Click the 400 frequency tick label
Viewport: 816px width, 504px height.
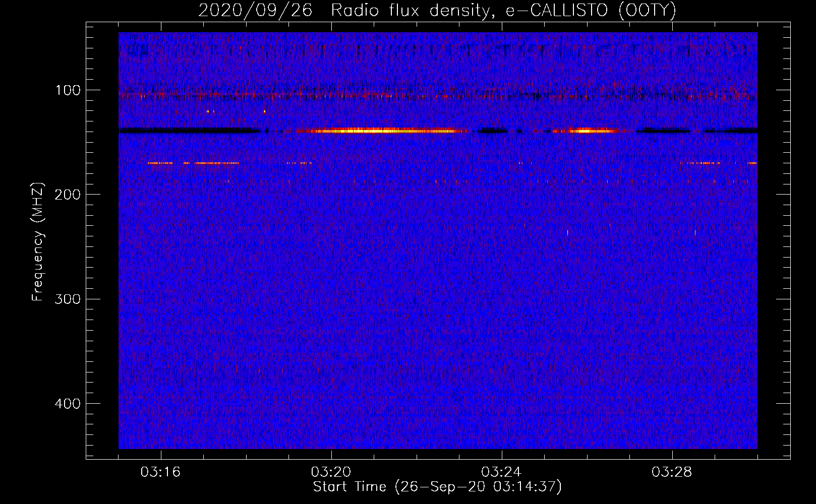pos(68,404)
